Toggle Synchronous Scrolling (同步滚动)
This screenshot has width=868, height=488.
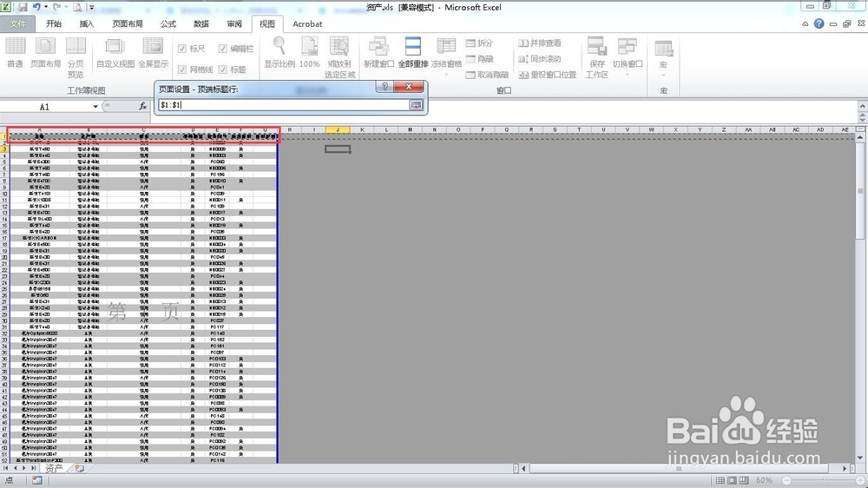[540, 59]
